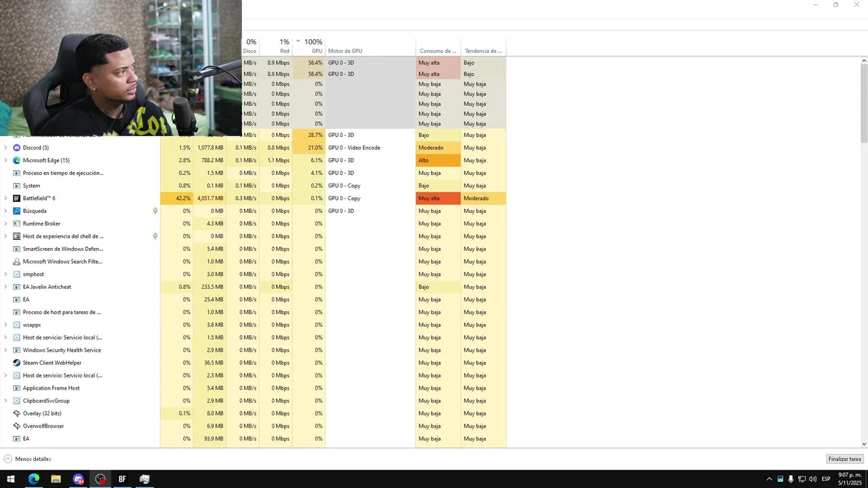This screenshot has height=488, width=868.
Task: Open Microsoft Edge from the taskbar
Action: coord(33,479)
